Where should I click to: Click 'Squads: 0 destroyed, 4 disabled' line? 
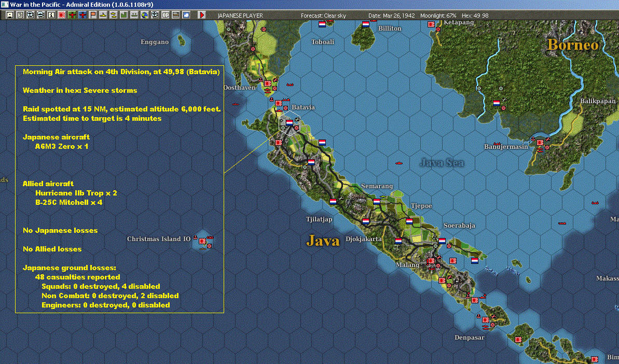101,286
